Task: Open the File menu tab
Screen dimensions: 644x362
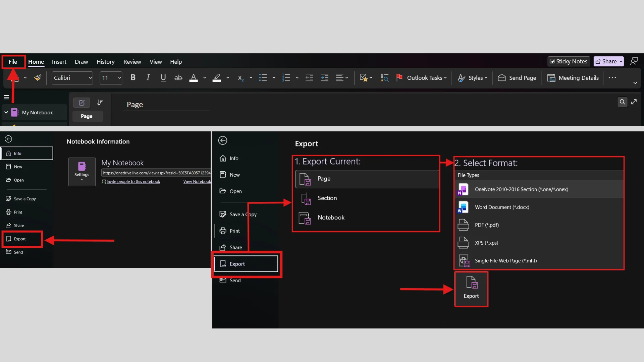Action: pyautogui.click(x=13, y=62)
